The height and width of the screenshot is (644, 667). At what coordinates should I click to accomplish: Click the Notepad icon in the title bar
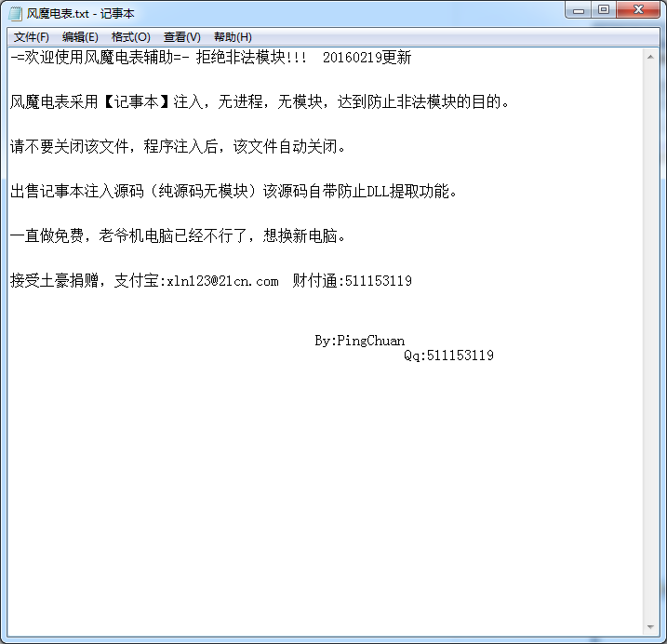15,11
